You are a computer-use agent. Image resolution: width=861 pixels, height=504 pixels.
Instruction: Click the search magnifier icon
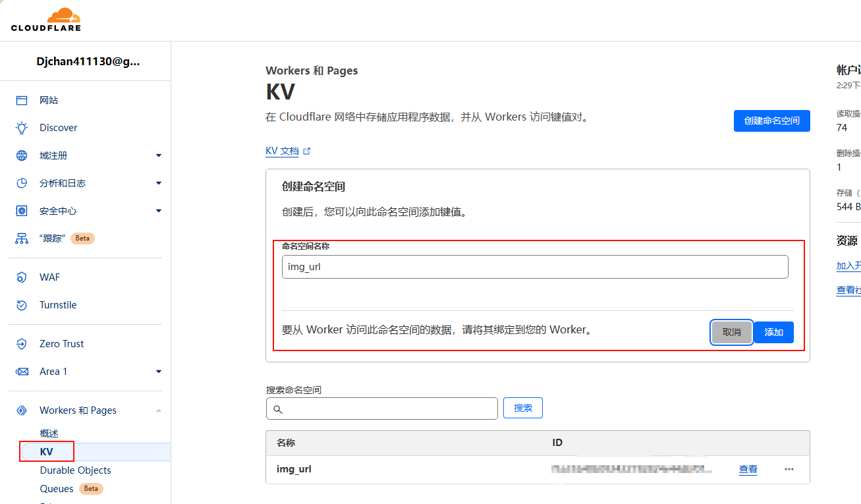click(x=277, y=409)
